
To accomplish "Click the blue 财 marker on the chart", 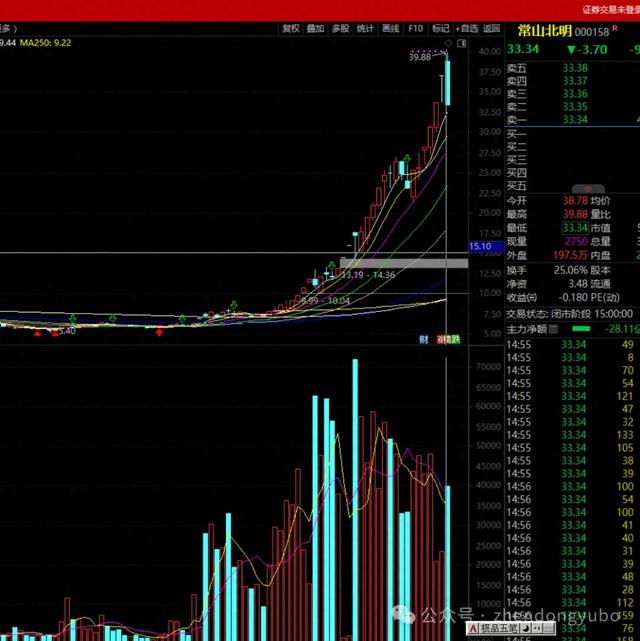I will tap(424, 340).
